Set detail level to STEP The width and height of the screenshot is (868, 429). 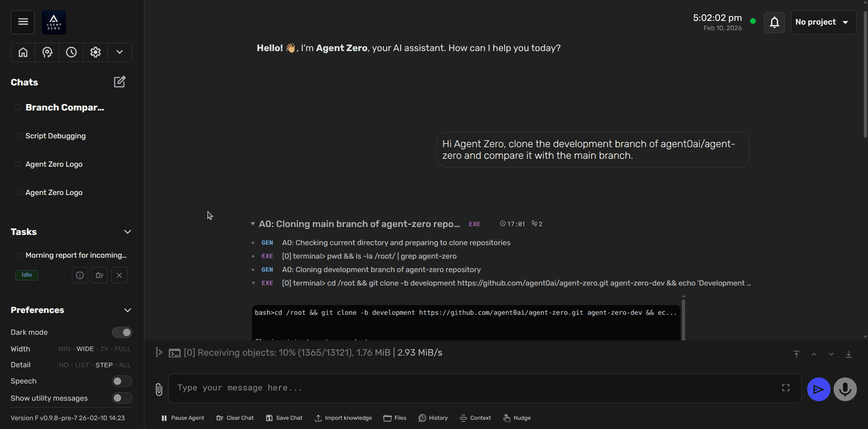104,365
